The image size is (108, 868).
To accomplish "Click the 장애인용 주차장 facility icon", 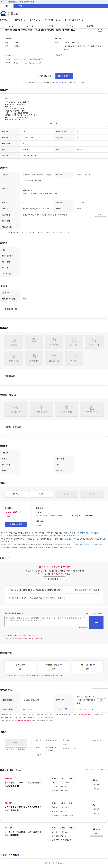I will pos(16,409).
